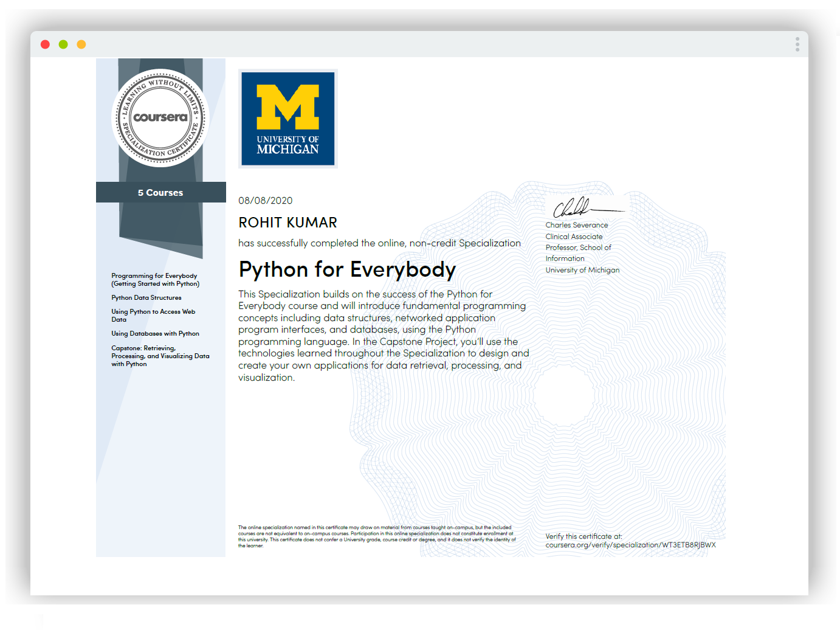Select the '5 Courses' banner
This screenshot has width=840, height=630.
pyautogui.click(x=161, y=192)
